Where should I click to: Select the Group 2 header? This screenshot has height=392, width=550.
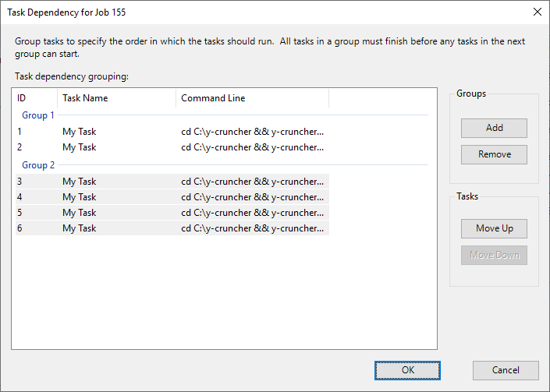tap(38, 165)
